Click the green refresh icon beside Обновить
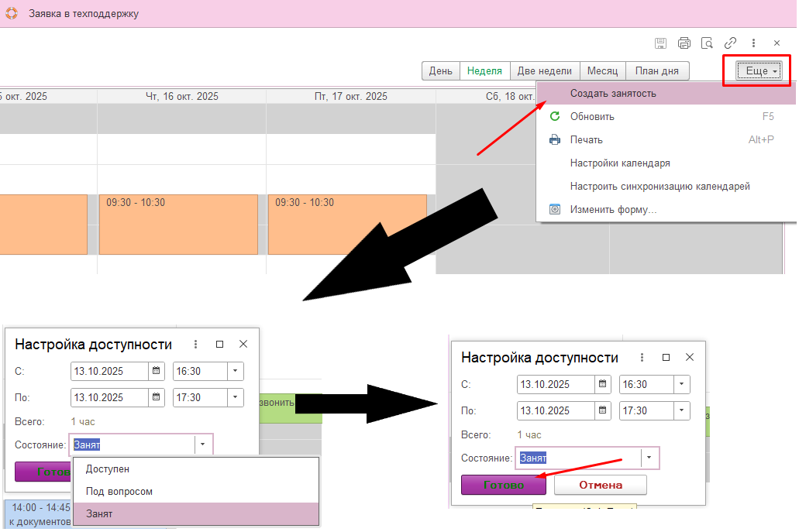 click(554, 117)
